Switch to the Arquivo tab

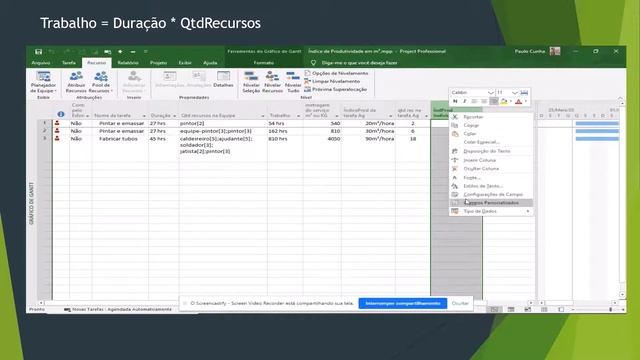[41, 63]
